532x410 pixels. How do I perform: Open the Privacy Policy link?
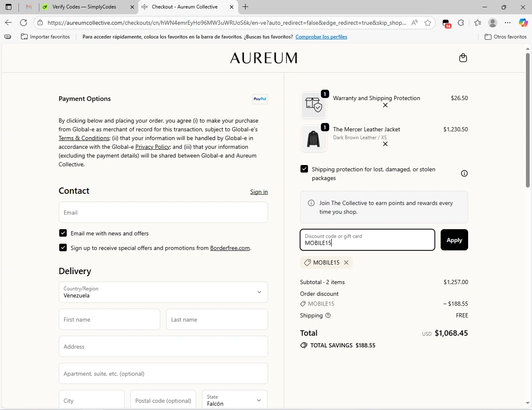[153, 147]
